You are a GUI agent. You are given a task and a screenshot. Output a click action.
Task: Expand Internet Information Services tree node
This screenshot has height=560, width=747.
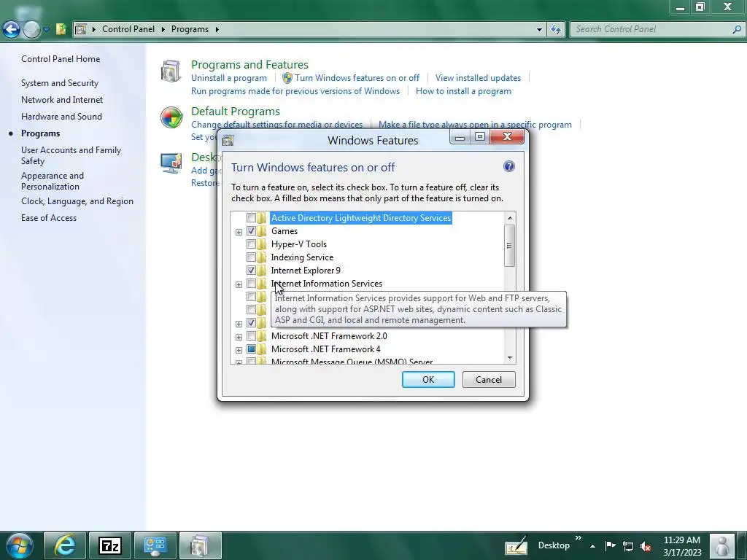(x=239, y=284)
